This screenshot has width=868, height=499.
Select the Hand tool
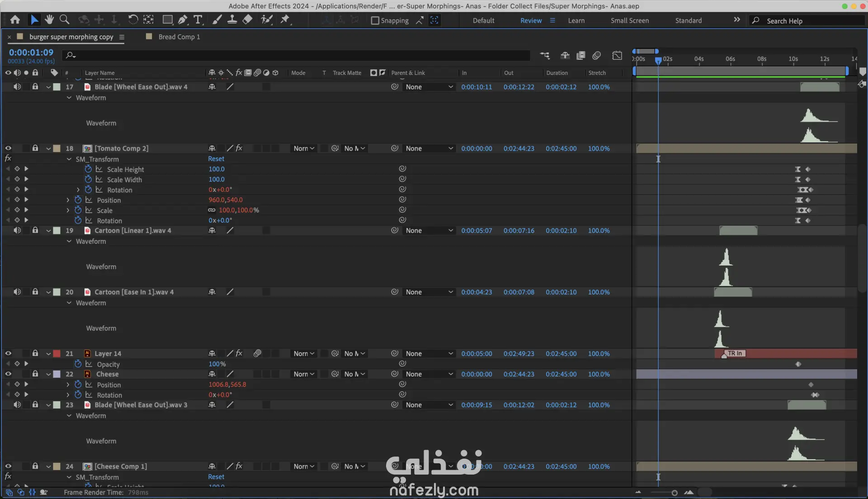[x=49, y=19]
